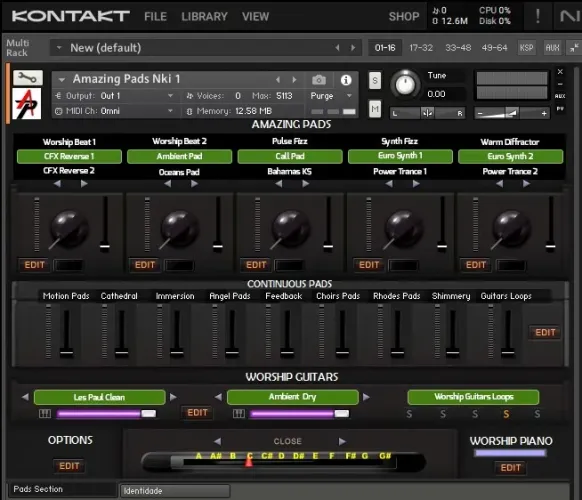Image resolution: width=582 pixels, height=500 pixels.
Task: Click keyboard icon under Ambient Dry
Action: click(239, 413)
